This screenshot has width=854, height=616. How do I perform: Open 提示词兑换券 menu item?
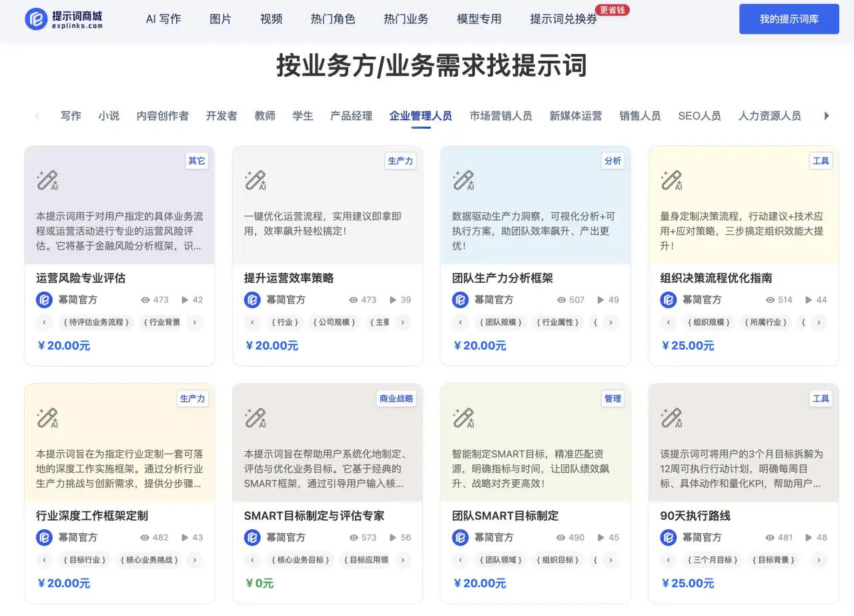tap(564, 19)
